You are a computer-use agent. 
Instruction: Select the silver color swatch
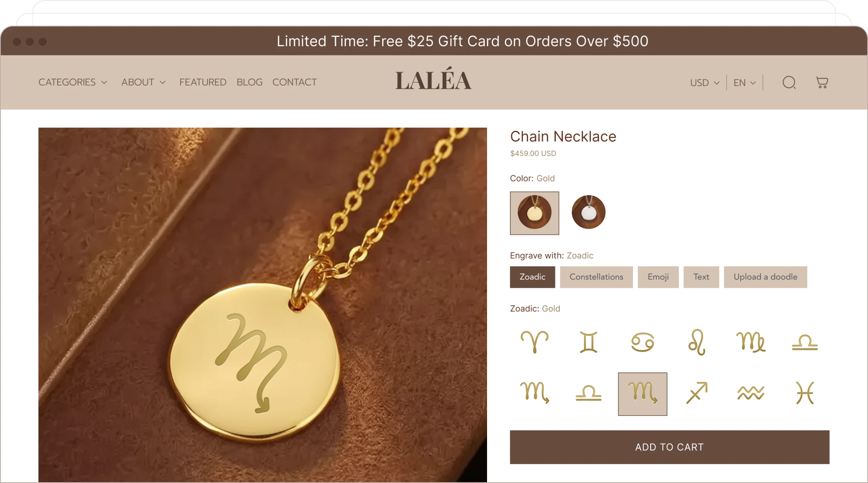588,212
